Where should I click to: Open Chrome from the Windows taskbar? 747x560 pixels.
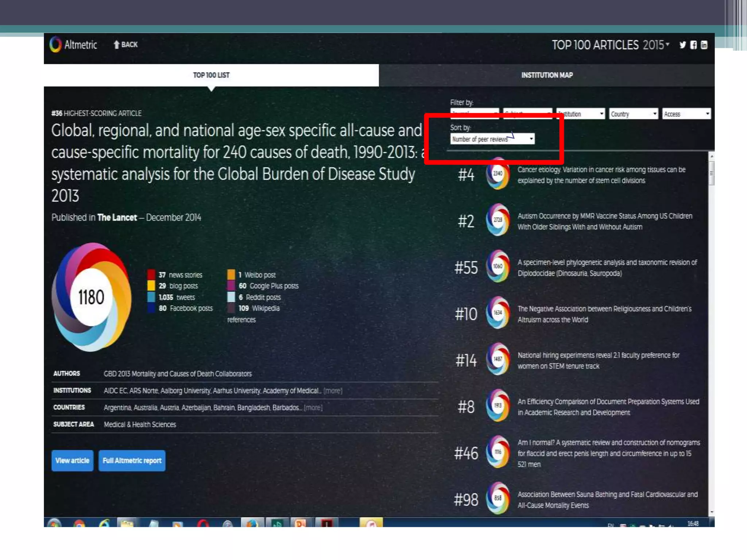click(79, 524)
